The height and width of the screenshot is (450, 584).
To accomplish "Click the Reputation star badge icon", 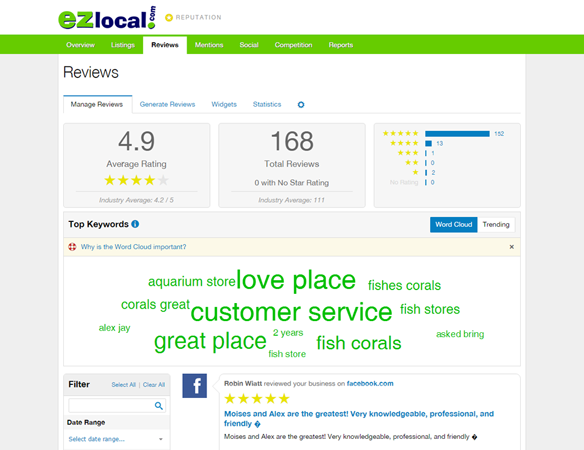I will pos(169,18).
